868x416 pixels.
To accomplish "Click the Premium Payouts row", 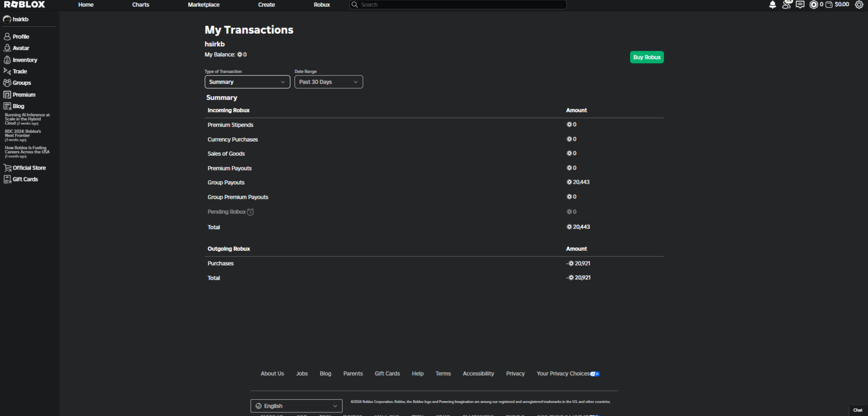I will pos(434,168).
